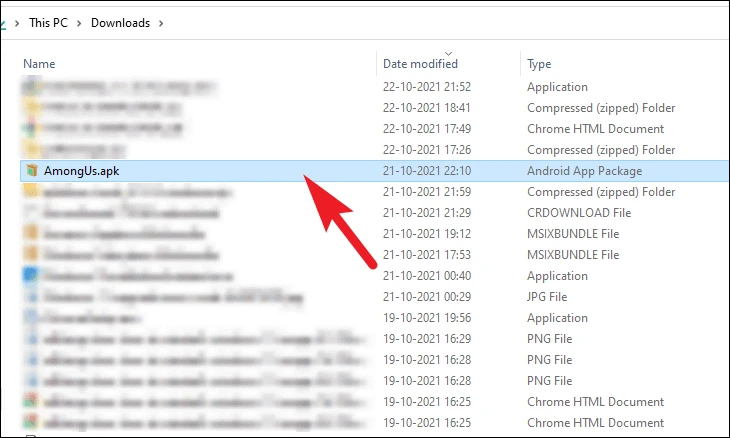Select the Application icon dated 21-10-2021 00:40
This screenshot has height=438, width=730.
[x=31, y=275]
